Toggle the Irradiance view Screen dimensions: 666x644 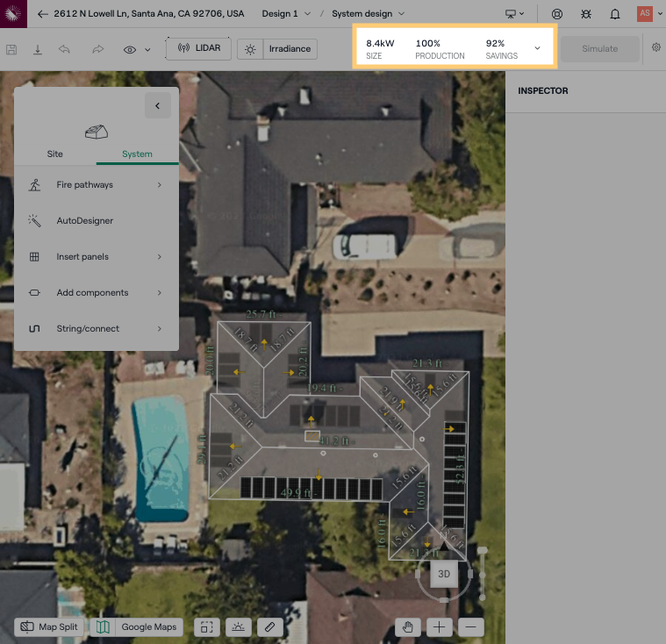277,48
